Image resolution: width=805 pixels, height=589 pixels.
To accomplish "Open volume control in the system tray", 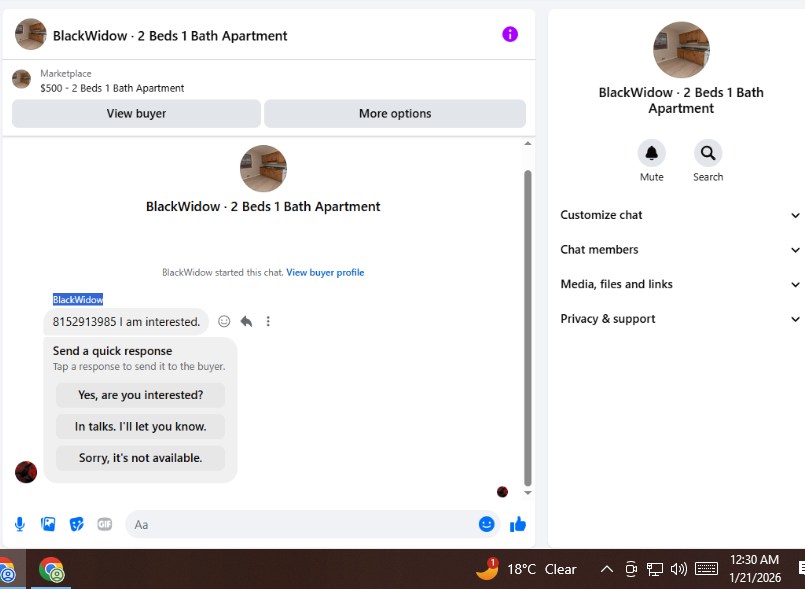I will tap(679, 569).
